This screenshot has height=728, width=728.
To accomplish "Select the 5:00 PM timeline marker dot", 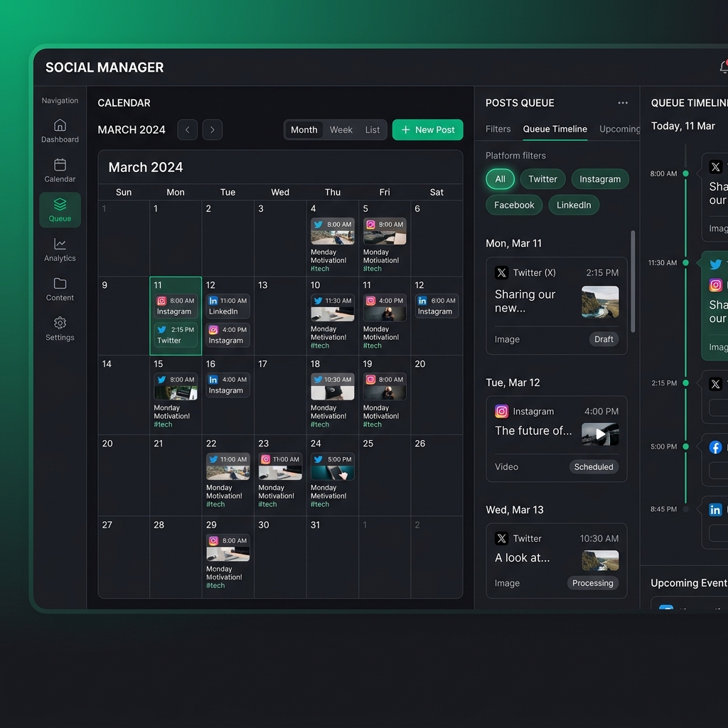I will (x=685, y=446).
